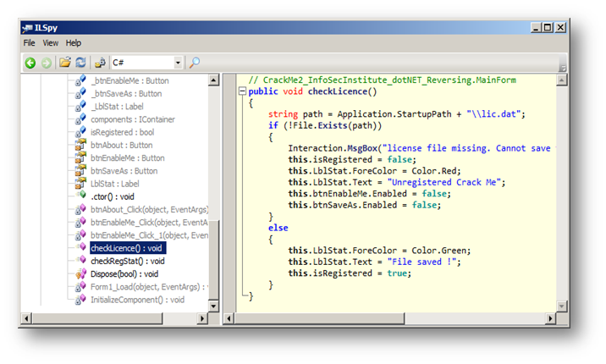The image size is (606, 364).
Task: Click the MainForm comment line
Action: coord(382,80)
